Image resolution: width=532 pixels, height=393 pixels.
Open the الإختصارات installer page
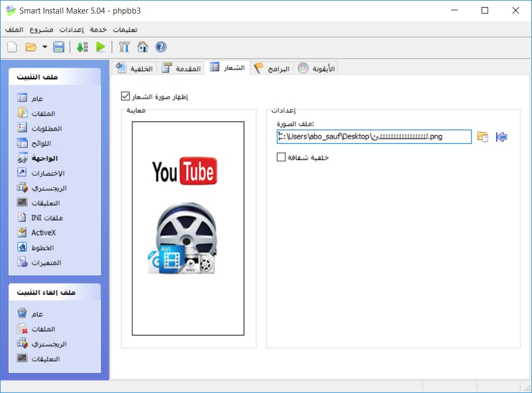[x=41, y=173]
